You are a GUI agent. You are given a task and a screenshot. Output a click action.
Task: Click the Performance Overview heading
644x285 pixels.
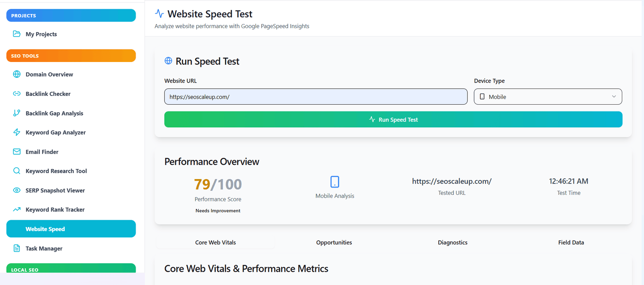tap(212, 161)
